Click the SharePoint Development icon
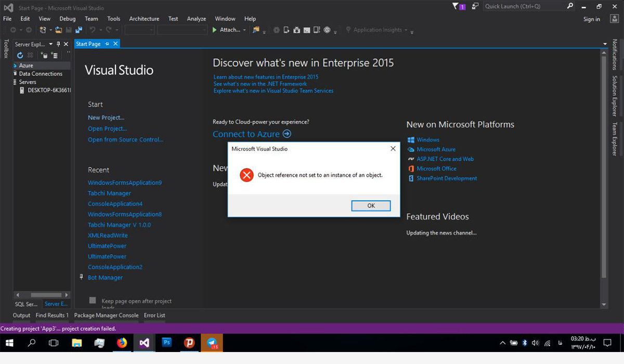Image resolution: width=624 pixels, height=364 pixels. pyautogui.click(x=411, y=178)
